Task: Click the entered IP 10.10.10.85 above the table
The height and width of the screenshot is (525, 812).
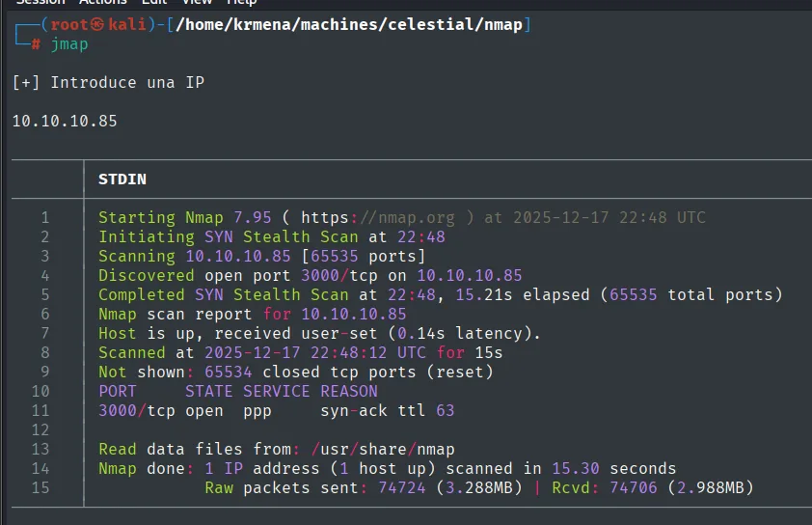Action: pos(65,121)
